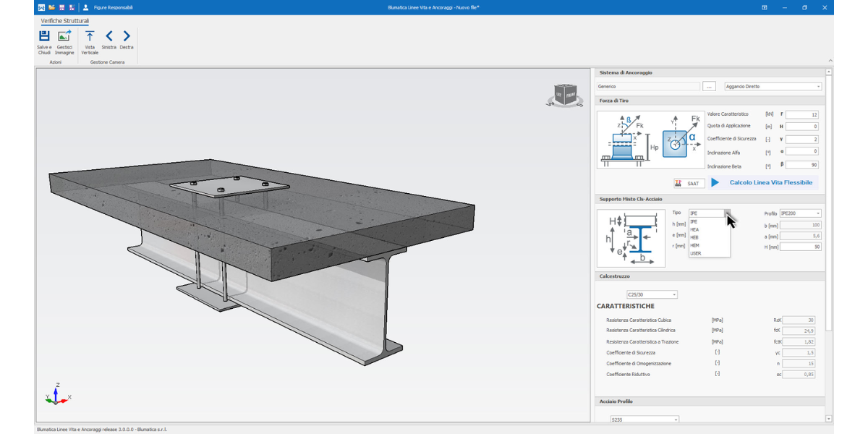Open the Profilo IPE200 dropdown
Image resolution: width=868 pixels, height=434 pixels.
800,213
